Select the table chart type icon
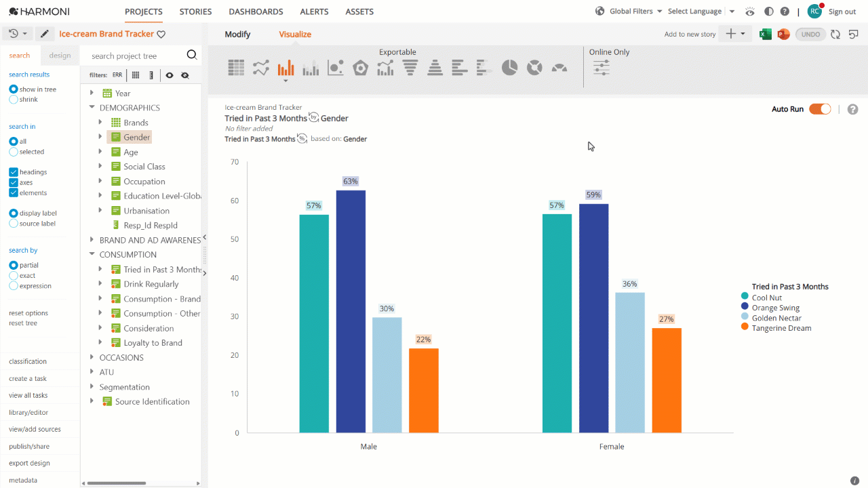Viewport: 868px width, 488px height. [x=236, y=68]
